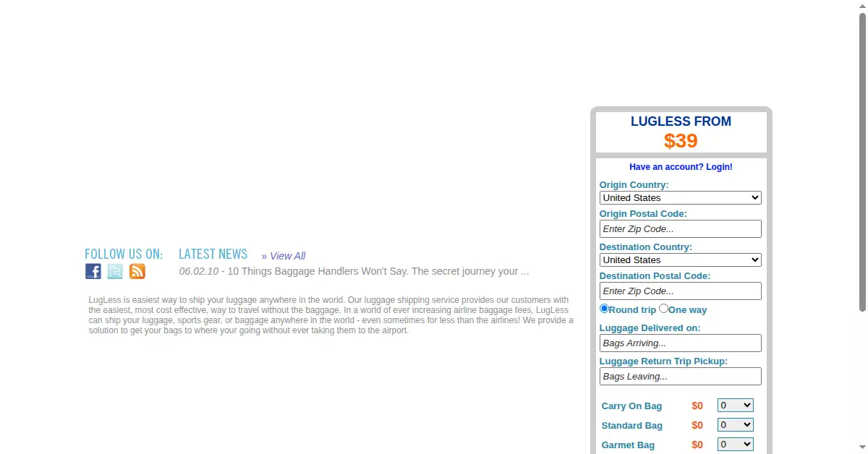Click the Garmet Bag label
This screenshot has height=454, width=868.
(628, 445)
